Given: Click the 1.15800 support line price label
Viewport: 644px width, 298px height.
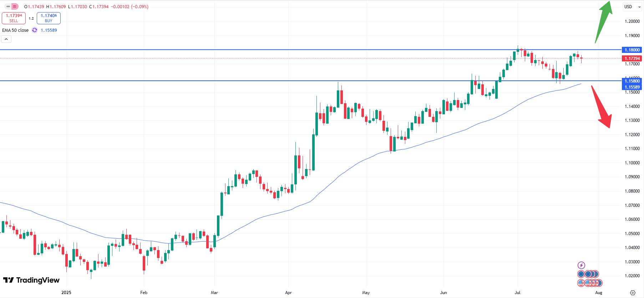Looking at the screenshot, I should [632, 81].
